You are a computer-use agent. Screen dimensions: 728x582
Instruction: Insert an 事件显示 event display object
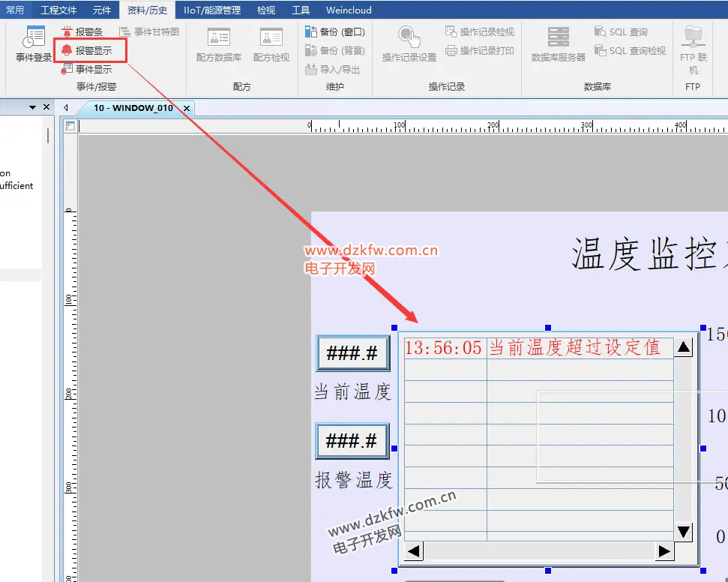point(67,69)
